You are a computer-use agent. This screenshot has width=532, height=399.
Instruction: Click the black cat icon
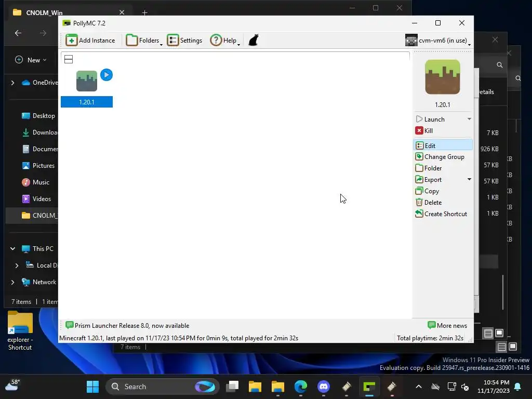tap(254, 40)
